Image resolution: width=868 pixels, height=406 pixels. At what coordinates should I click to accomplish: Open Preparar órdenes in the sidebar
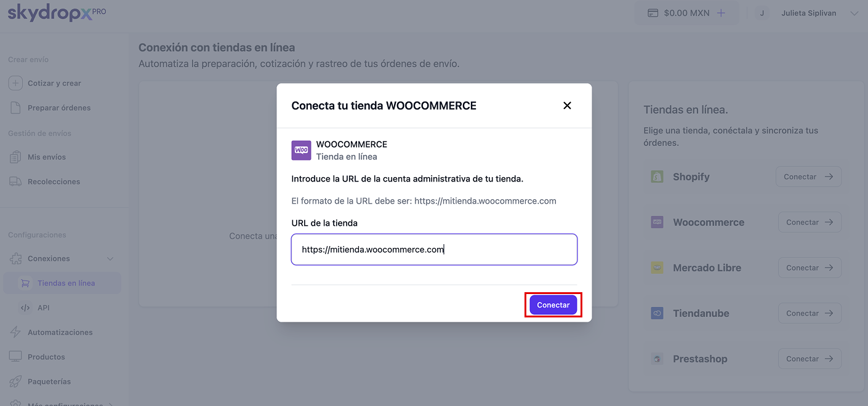[x=59, y=108]
